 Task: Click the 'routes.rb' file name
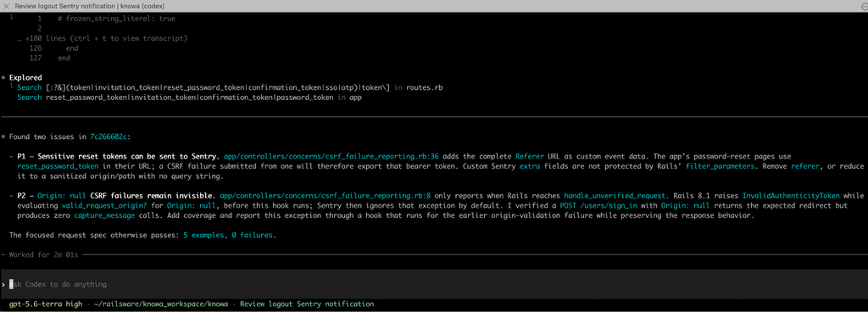[x=424, y=87]
